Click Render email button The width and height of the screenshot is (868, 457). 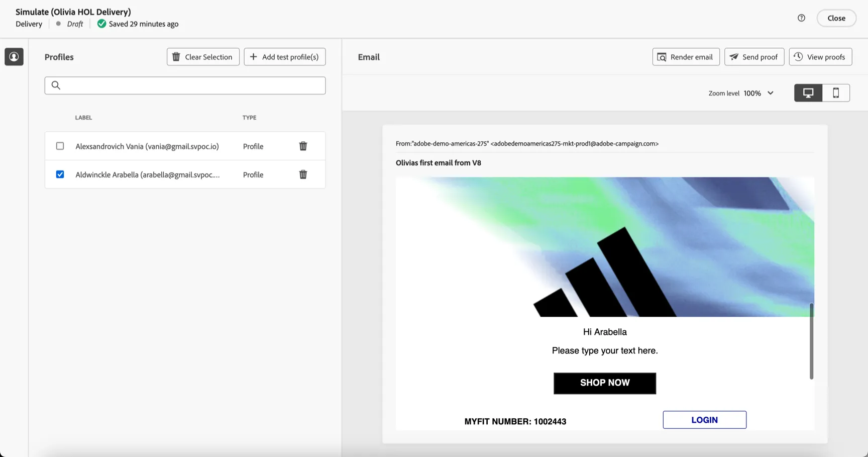pyautogui.click(x=686, y=57)
